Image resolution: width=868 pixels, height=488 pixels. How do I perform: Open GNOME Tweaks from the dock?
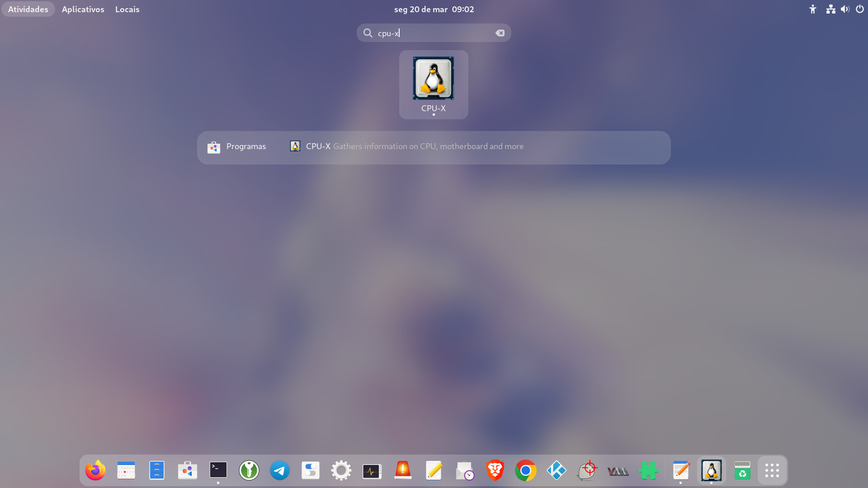(x=311, y=470)
